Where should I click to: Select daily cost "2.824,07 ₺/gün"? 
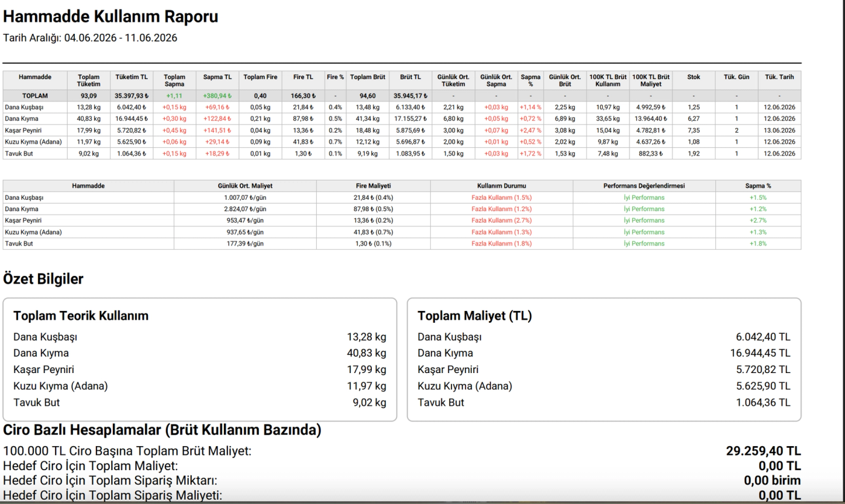[x=245, y=209]
